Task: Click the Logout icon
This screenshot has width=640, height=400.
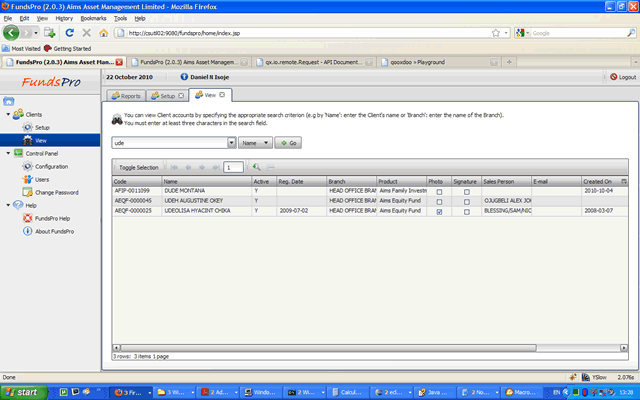Action: pos(612,77)
